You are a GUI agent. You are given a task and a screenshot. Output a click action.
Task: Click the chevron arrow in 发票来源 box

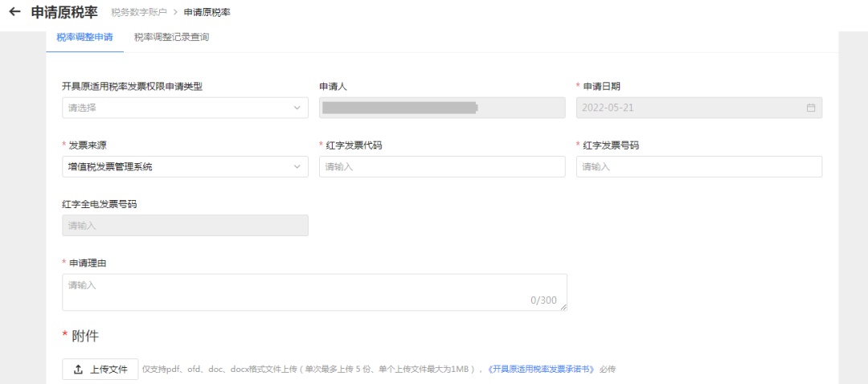click(297, 166)
